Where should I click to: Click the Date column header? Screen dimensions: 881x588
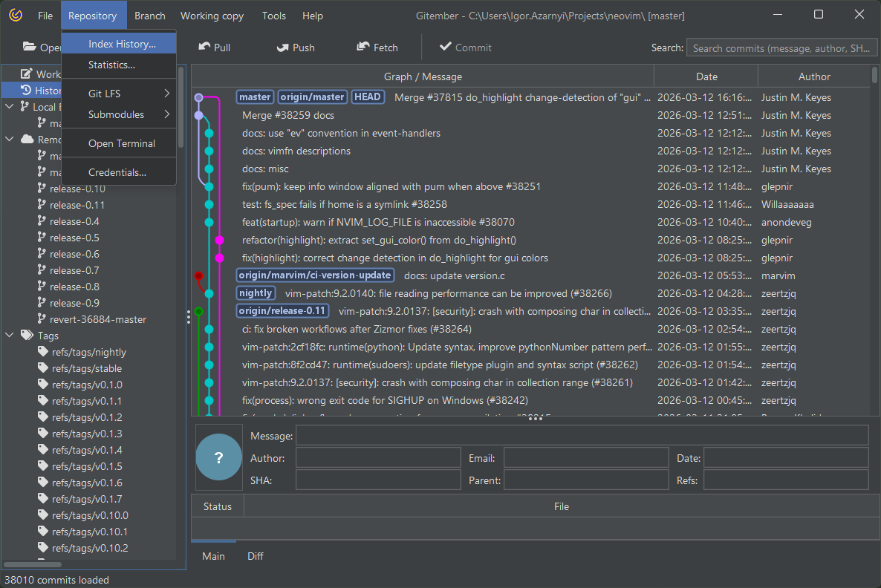706,76
